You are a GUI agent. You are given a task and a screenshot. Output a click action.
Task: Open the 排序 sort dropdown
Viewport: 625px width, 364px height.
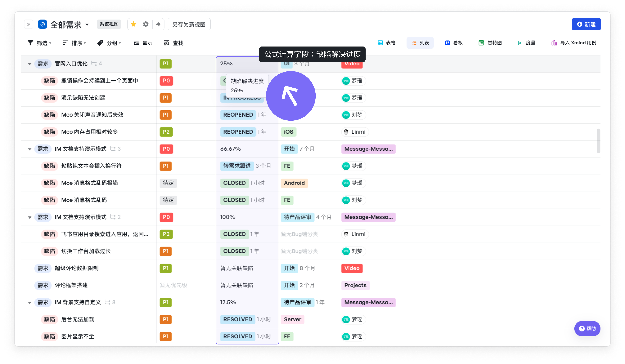74,43
